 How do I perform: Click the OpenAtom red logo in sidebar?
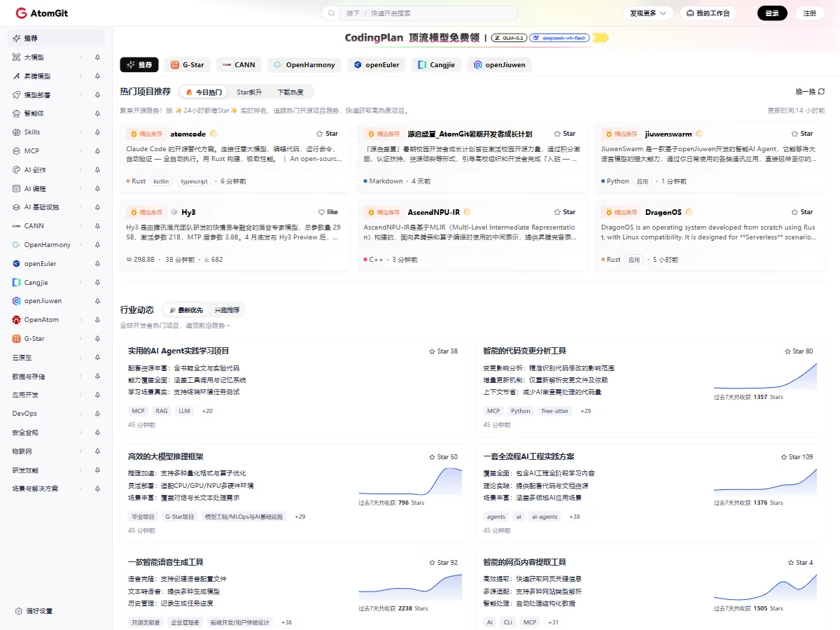click(17, 320)
